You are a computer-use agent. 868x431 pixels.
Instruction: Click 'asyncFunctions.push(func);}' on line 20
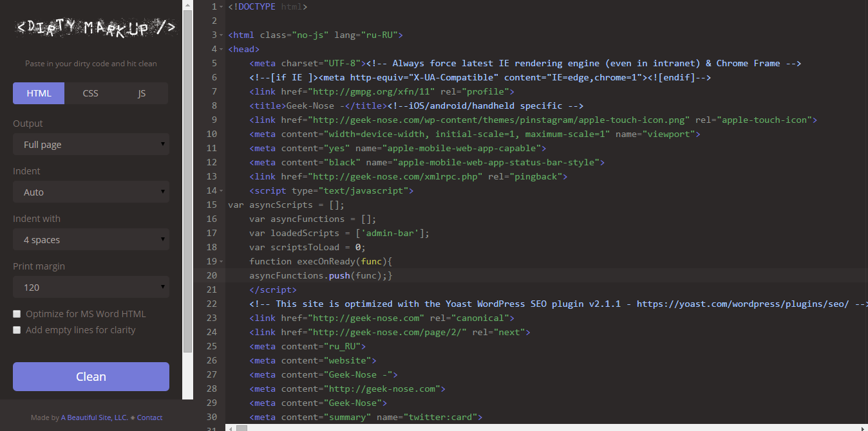321,275
